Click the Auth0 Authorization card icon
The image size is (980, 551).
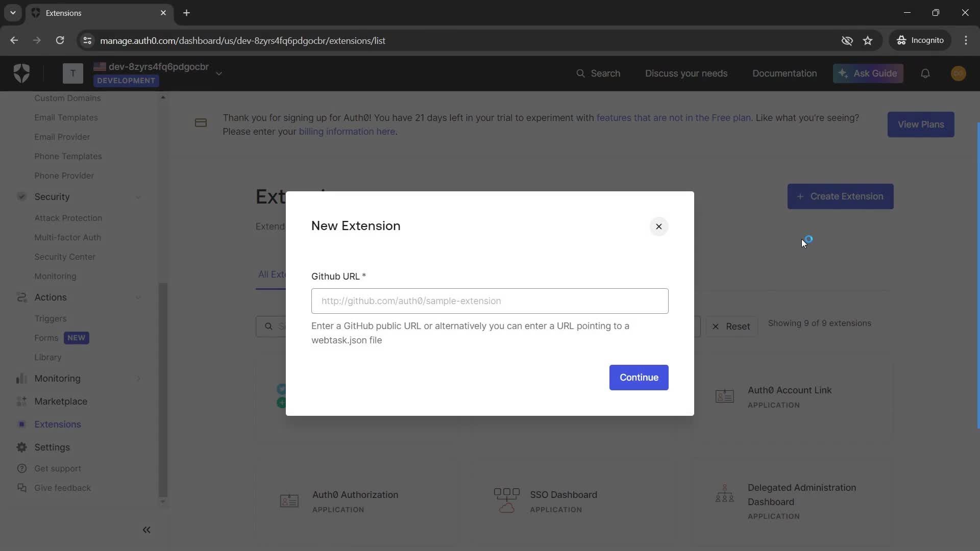289,501
